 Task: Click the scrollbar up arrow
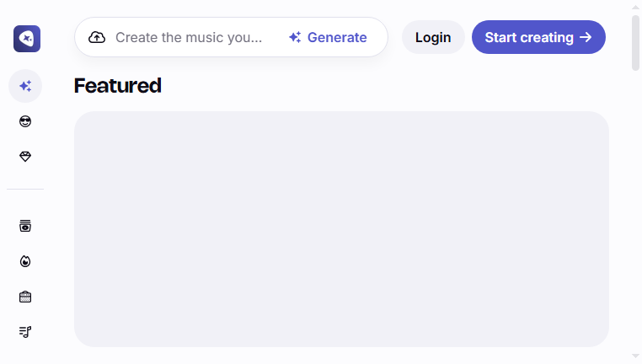pos(635,7)
